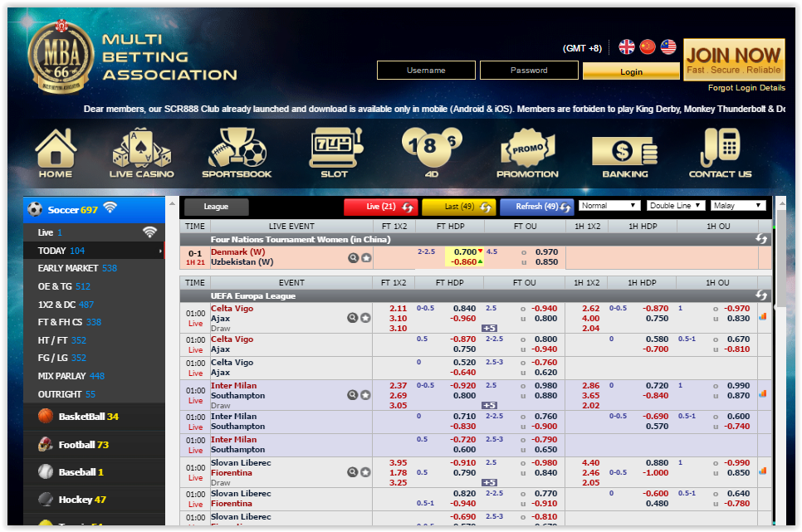The width and height of the screenshot is (802, 532).
Task: Open FT & FH CS 338 market
Action: 94,322
